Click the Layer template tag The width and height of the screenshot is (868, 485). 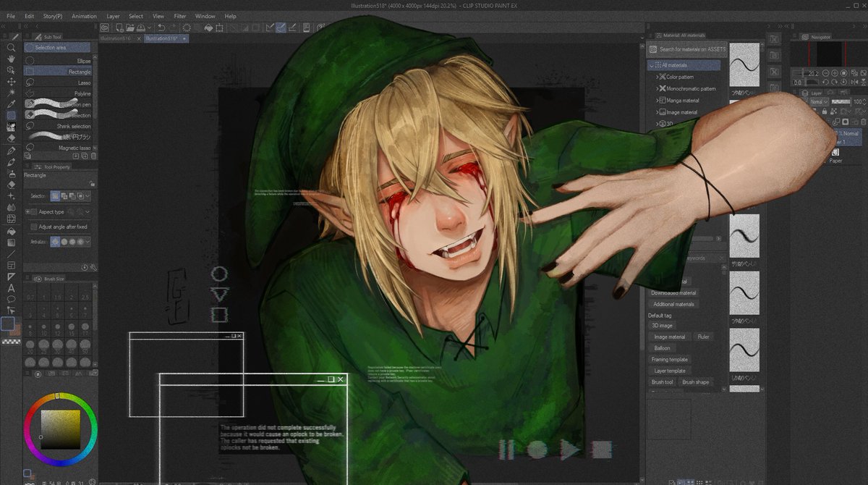click(x=669, y=371)
